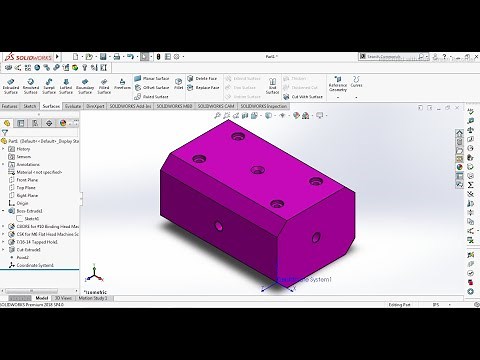
Task: Switch to the Motion Study 1 tab
Action: point(93,298)
